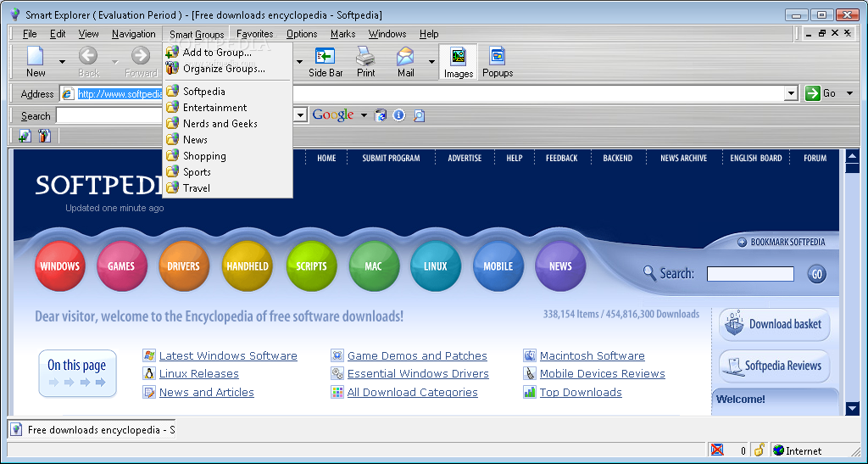Follow the Essential Windows Drivers link
The height and width of the screenshot is (464, 868).
point(418,374)
